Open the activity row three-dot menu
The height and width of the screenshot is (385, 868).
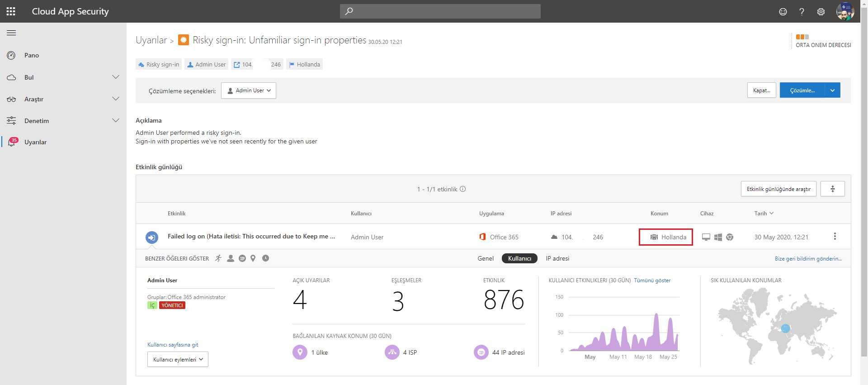pyautogui.click(x=835, y=236)
